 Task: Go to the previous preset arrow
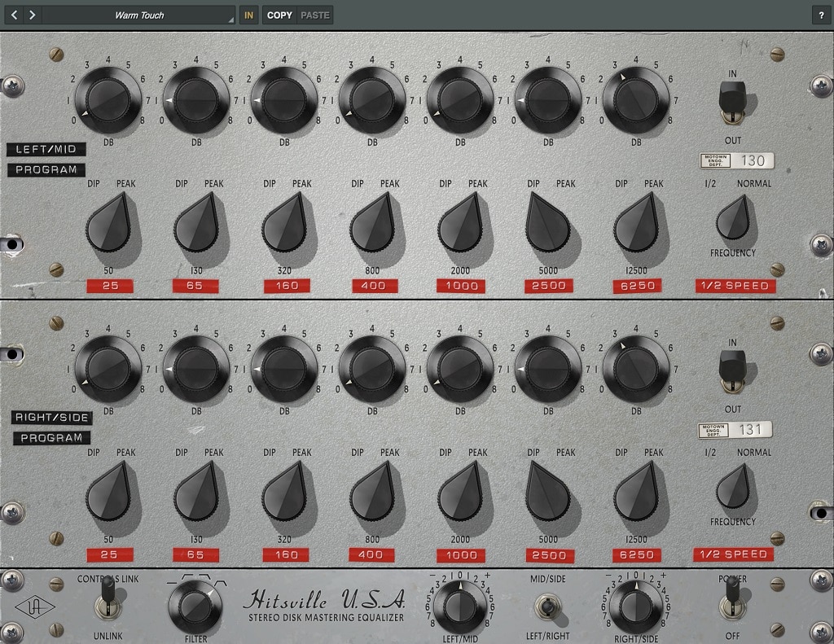[15, 15]
